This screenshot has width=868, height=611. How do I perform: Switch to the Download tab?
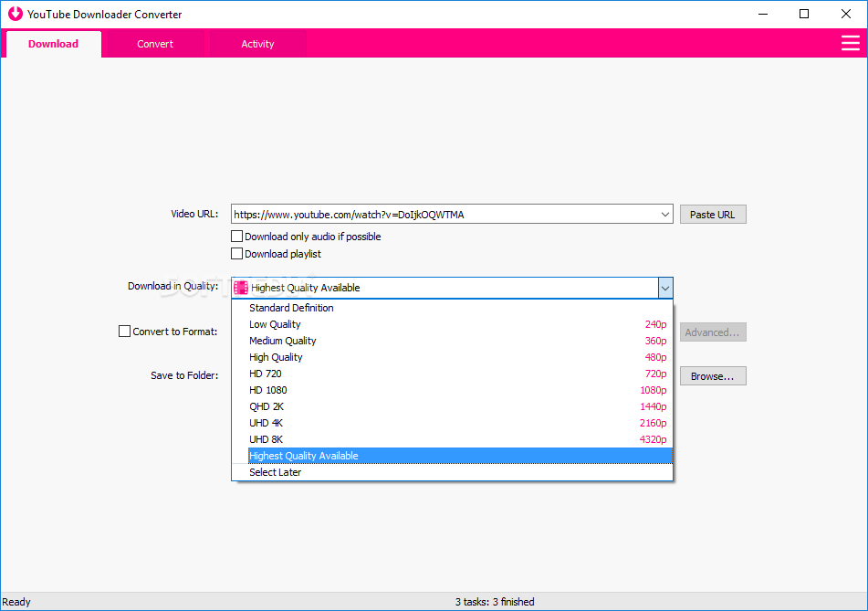point(53,44)
